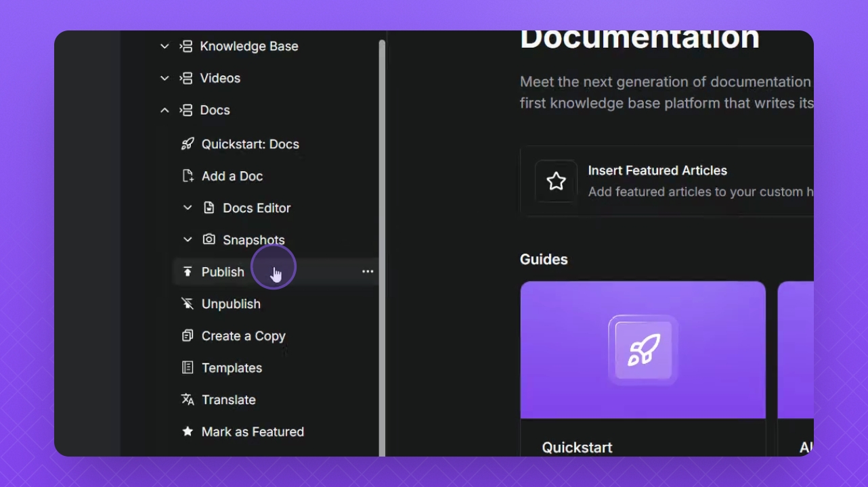Click the Documentation page title
Screen dimensions: 868x487
click(640, 39)
